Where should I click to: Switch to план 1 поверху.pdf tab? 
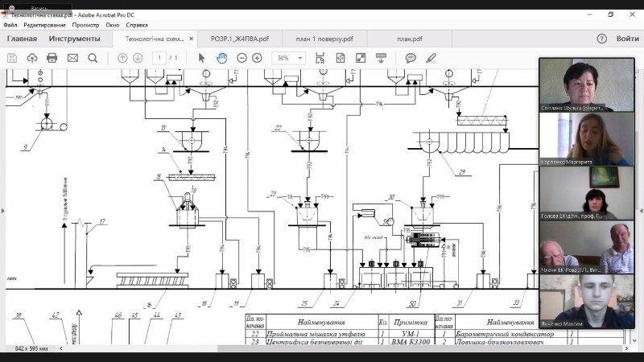point(324,39)
